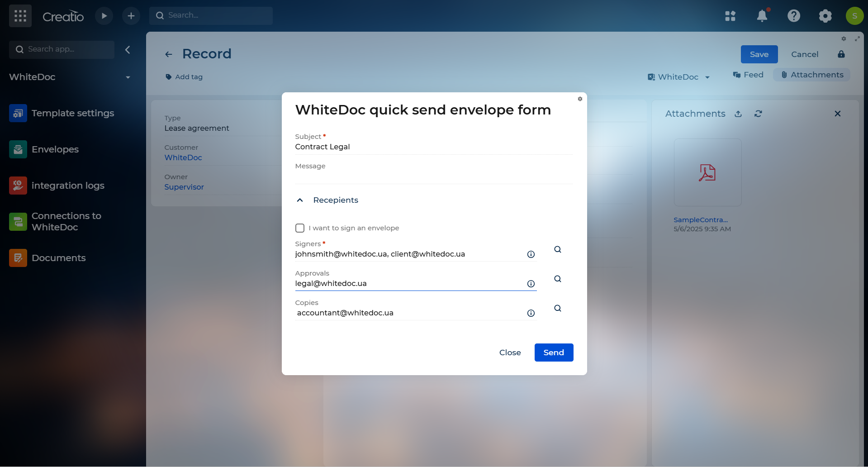Collapse the Recepients section
This screenshot has height=467, width=868.
[300, 200]
